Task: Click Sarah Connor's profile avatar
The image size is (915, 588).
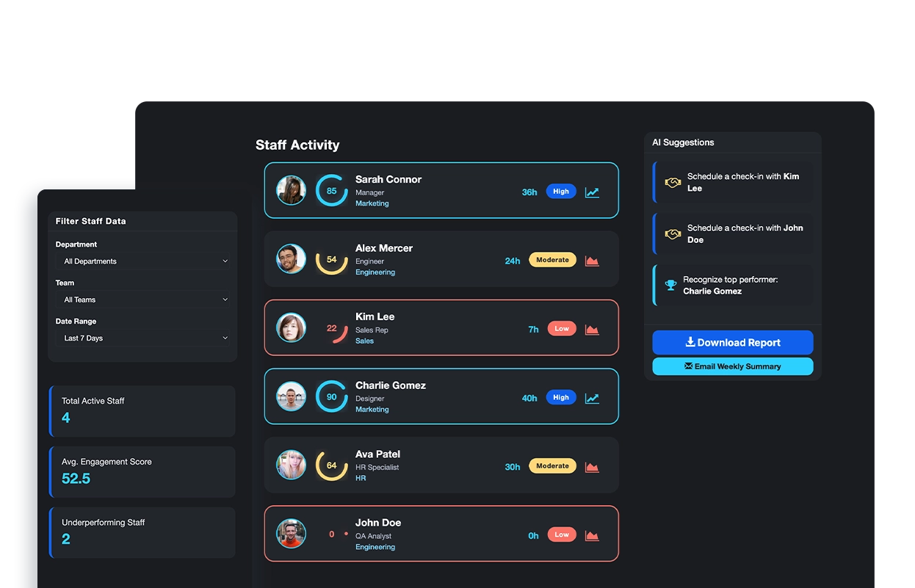Action: (291, 190)
